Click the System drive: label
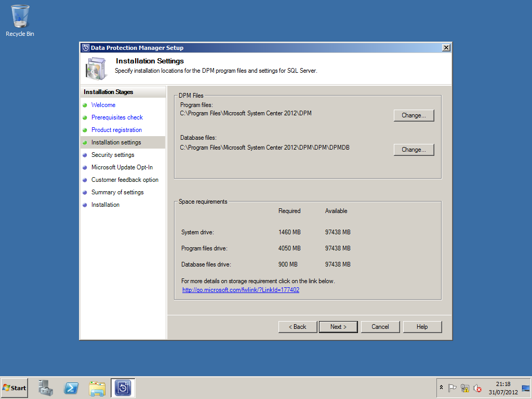This screenshot has height=399, width=532. [x=197, y=232]
